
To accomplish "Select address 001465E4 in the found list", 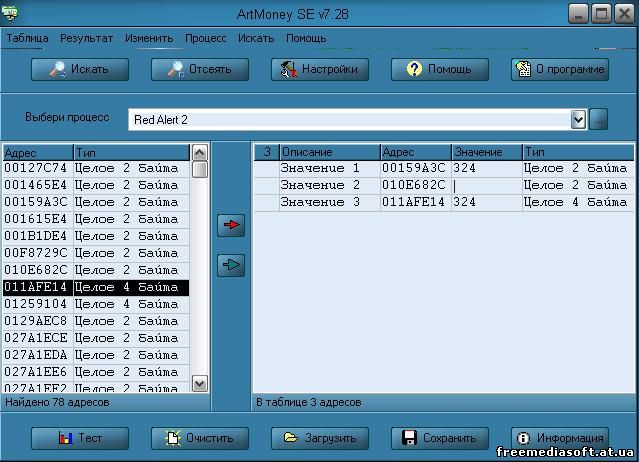I will [x=96, y=185].
